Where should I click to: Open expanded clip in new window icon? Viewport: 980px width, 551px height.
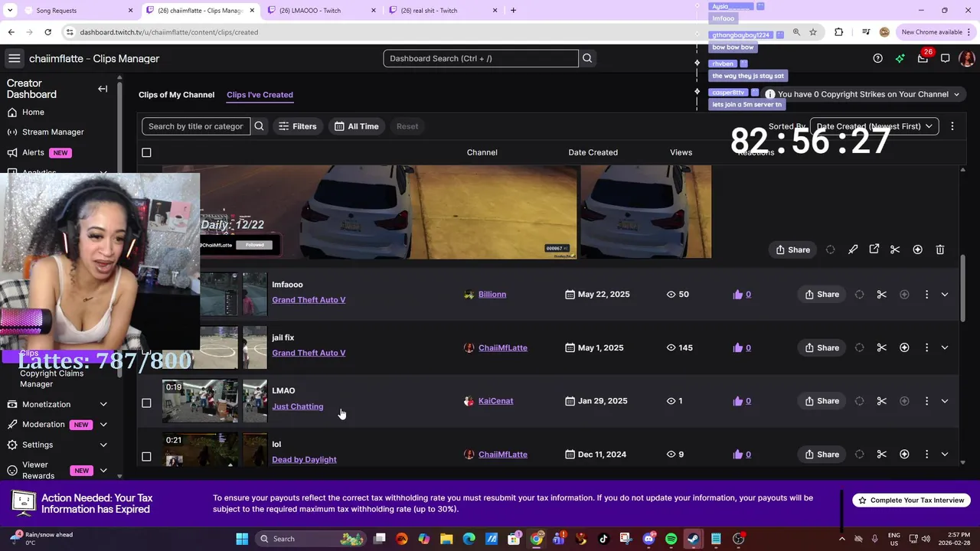pos(874,249)
